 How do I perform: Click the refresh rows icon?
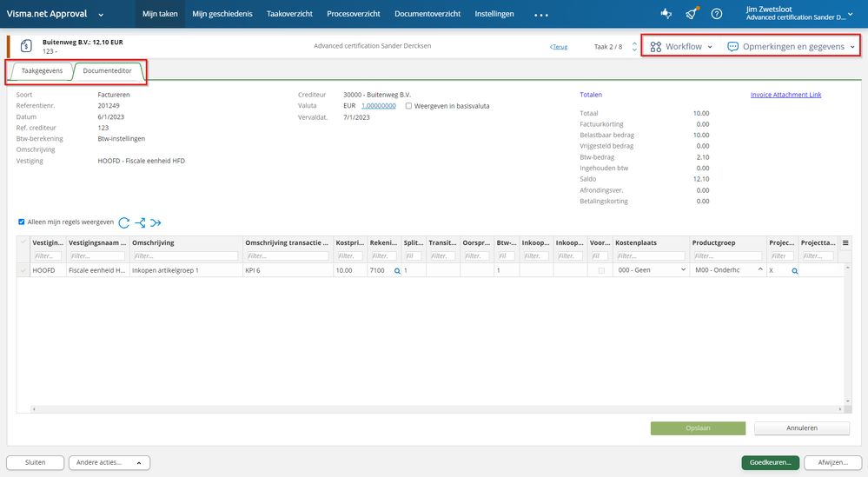(x=124, y=222)
